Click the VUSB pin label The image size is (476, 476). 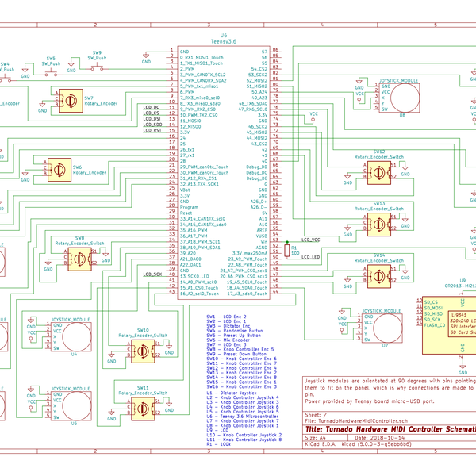[262, 236]
